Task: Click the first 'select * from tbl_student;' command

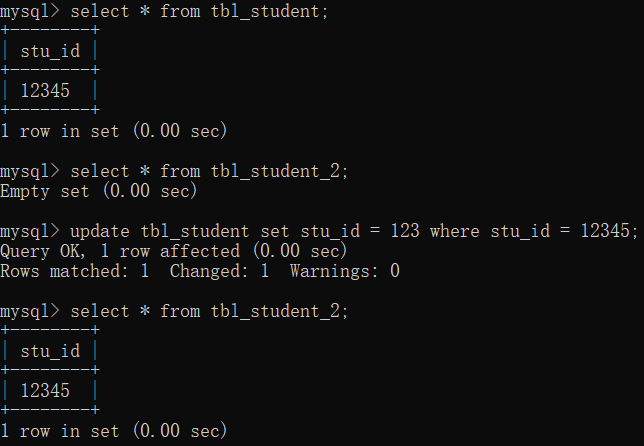Action: point(199,11)
